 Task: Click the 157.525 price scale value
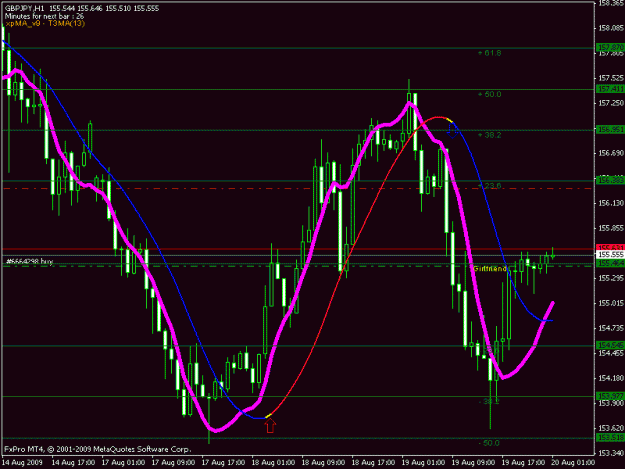[x=611, y=78]
